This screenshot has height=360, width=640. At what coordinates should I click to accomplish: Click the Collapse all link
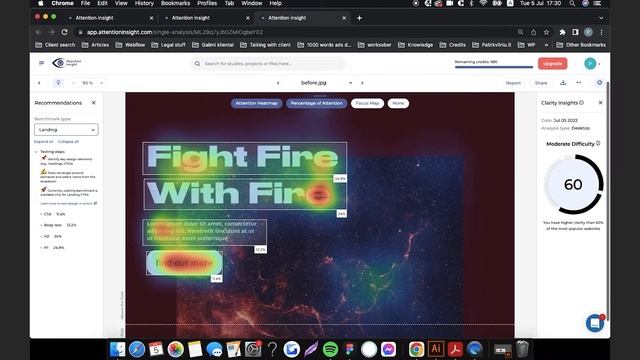coord(68,142)
